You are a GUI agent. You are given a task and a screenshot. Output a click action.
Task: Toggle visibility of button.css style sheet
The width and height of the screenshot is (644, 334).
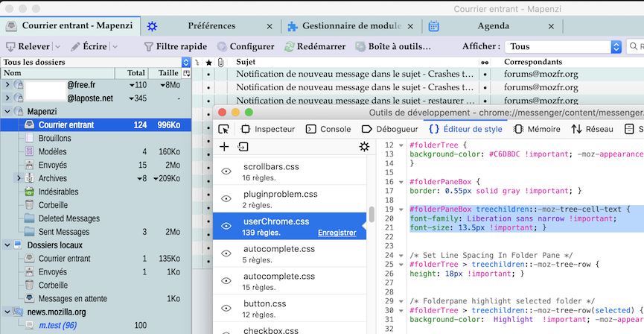pyautogui.click(x=227, y=309)
